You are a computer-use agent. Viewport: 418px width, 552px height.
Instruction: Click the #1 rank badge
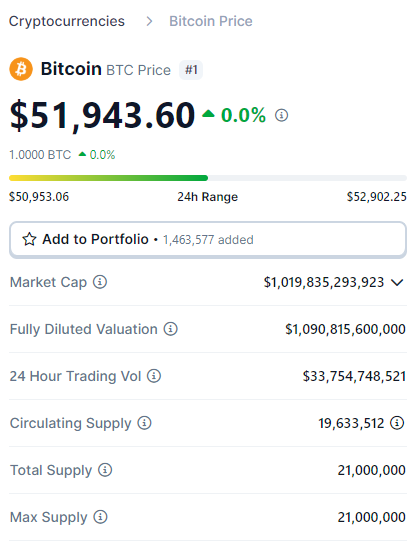pyautogui.click(x=191, y=70)
